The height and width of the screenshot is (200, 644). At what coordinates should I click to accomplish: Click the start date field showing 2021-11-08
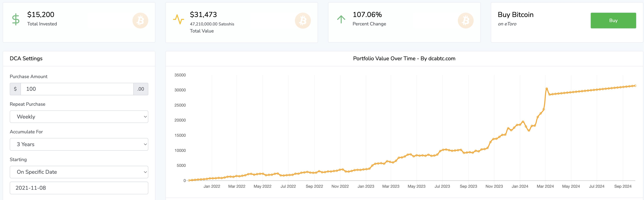[x=79, y=188]
